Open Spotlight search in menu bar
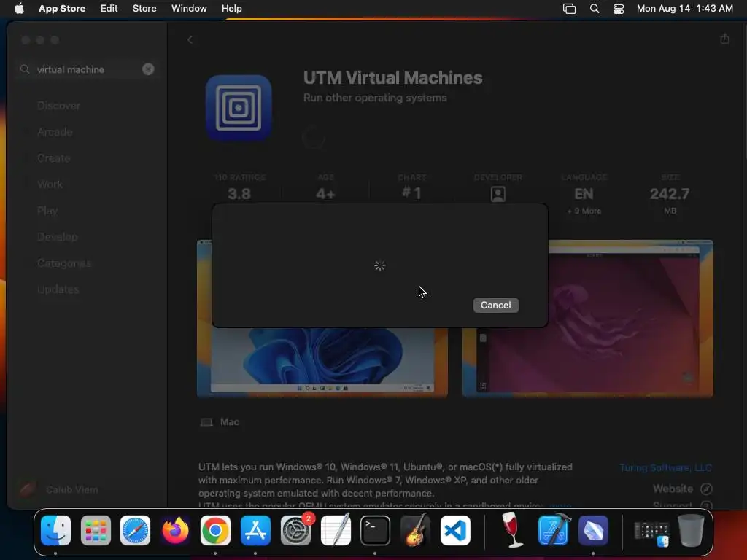 (x=594, y=9)
